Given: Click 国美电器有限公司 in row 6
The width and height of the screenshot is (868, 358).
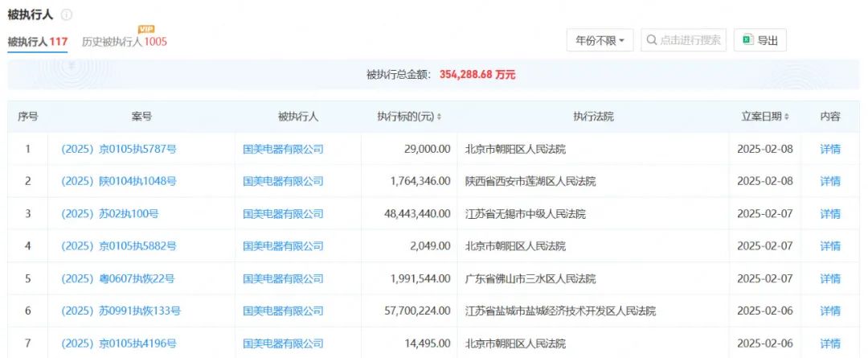Looking at the screenshot, I should click(x=283, y=311).
